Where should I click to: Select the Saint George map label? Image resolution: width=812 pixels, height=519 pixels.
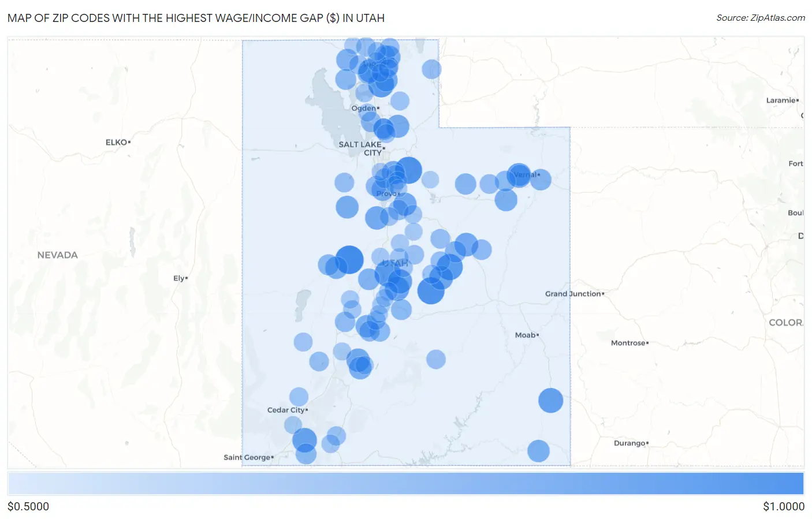pos(248,457)
